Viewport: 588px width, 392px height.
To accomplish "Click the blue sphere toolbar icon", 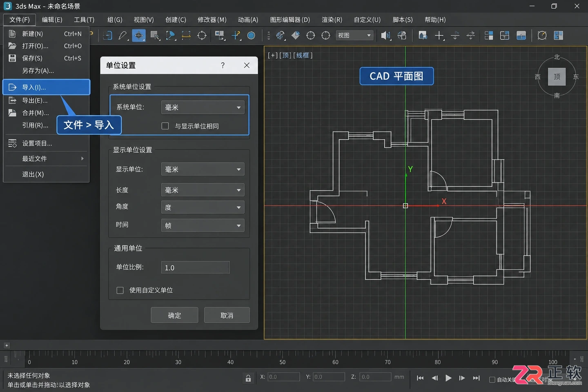I will 252,36.
